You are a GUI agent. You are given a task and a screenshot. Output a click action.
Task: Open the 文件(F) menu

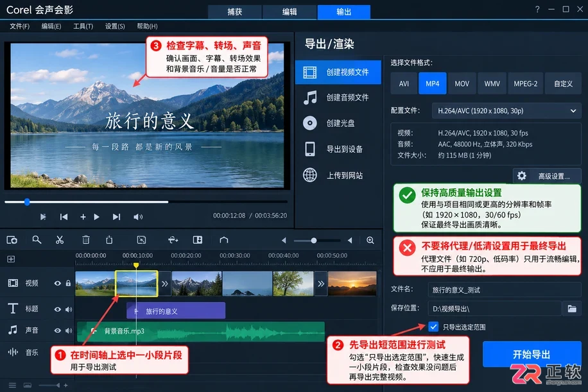[19, 26]
